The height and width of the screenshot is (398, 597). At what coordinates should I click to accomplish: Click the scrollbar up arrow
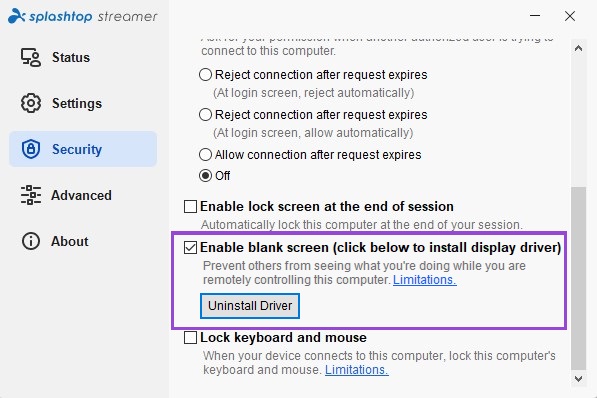578,48
